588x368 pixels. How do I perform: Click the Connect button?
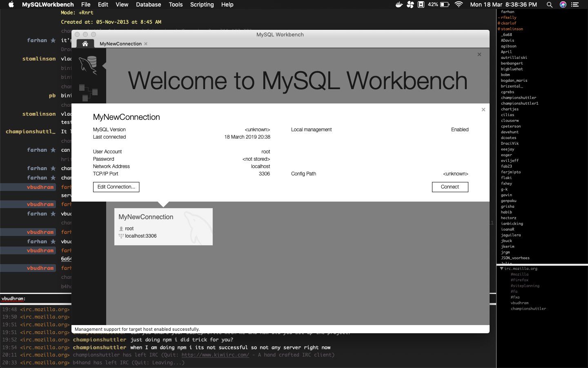[x=450, y=187]
